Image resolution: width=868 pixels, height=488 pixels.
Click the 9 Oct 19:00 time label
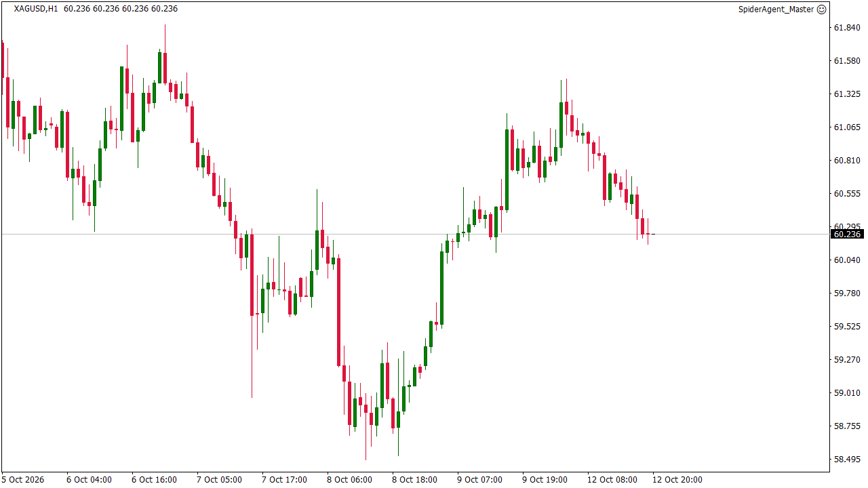click(545, 480)
